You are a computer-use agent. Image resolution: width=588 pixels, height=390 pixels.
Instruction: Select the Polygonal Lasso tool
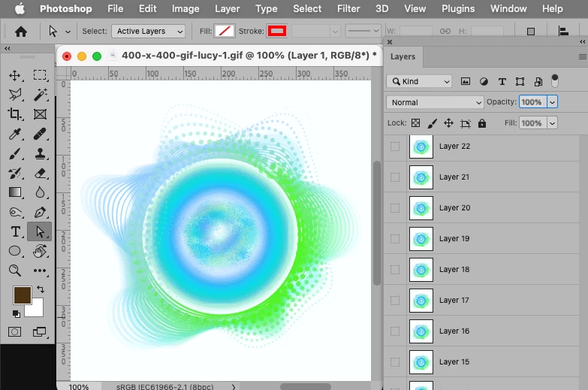tap(15, 94)
